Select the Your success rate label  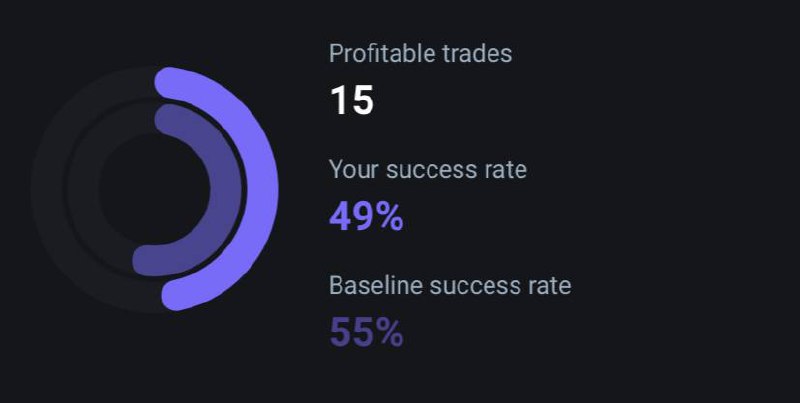point(428,169)
